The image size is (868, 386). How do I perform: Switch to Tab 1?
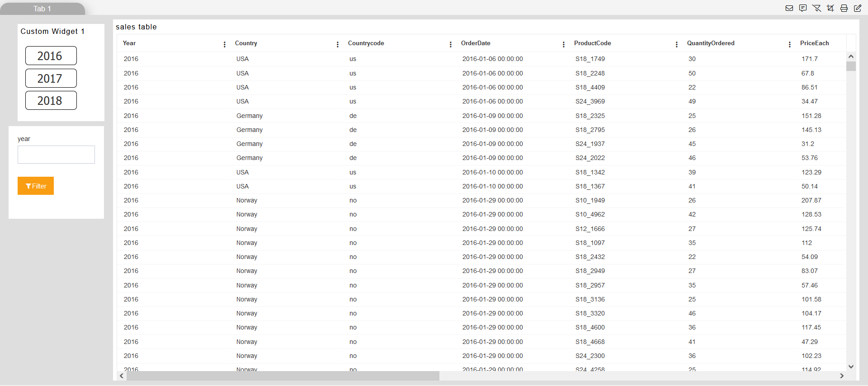[42, 9]
